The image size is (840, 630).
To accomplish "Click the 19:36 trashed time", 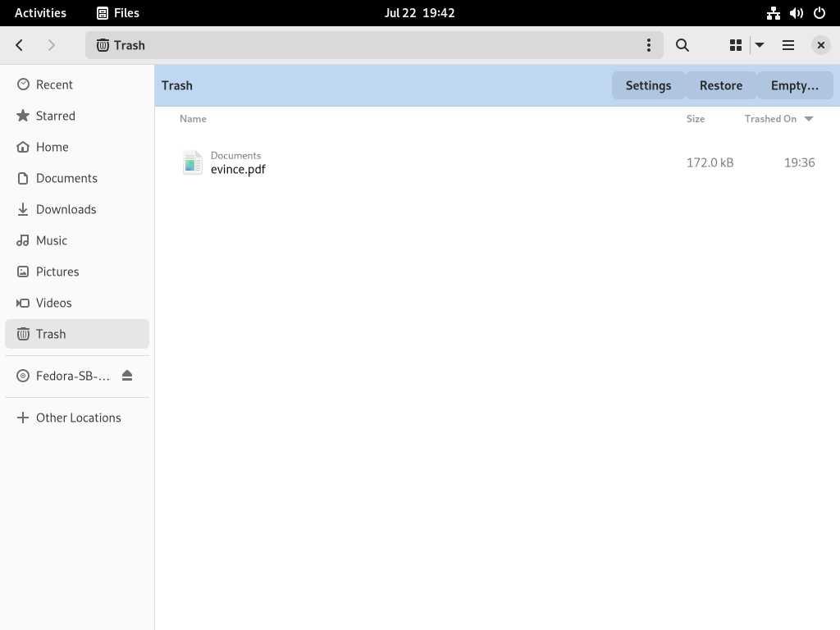I will click(x=799, y=162).
